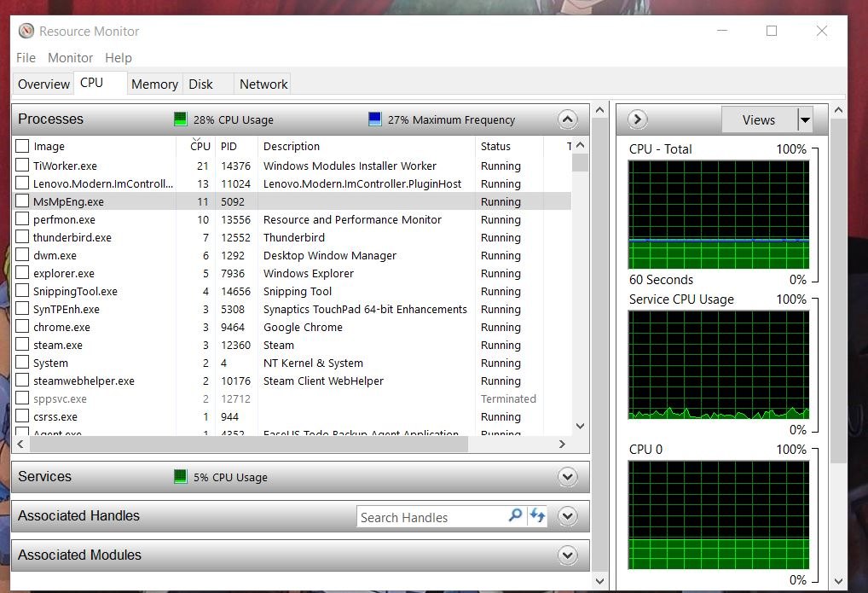Click graphs pane scroll down arrow
This screenshot has width=868, height=593.
pyautogui.click(x=839, y=581)
